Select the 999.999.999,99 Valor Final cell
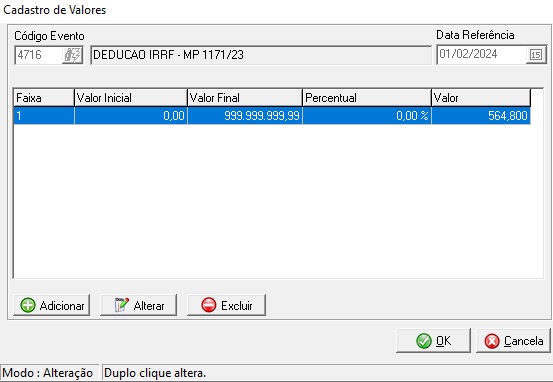This screenshot has height=382, width=553. [x=245, y=116]
